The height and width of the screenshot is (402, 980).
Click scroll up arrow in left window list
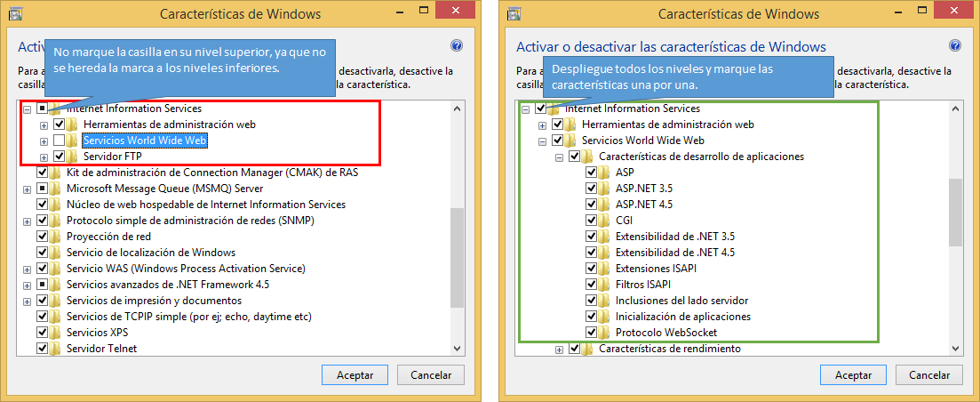(457, 109)
